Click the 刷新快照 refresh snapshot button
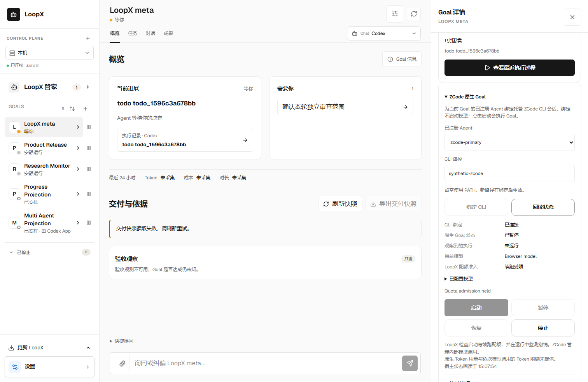Screen dimensions: 588x382 (x=340, y=204)
